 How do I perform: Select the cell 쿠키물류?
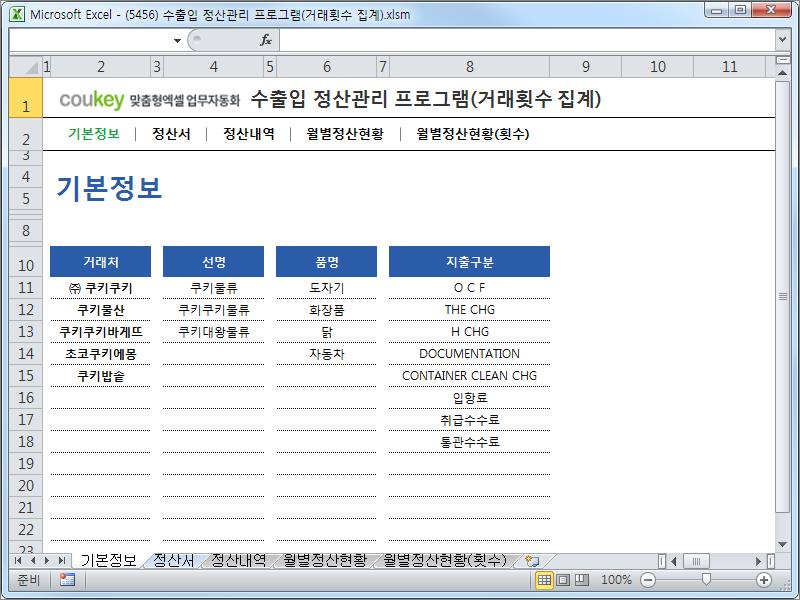click(x=213, y=288)
